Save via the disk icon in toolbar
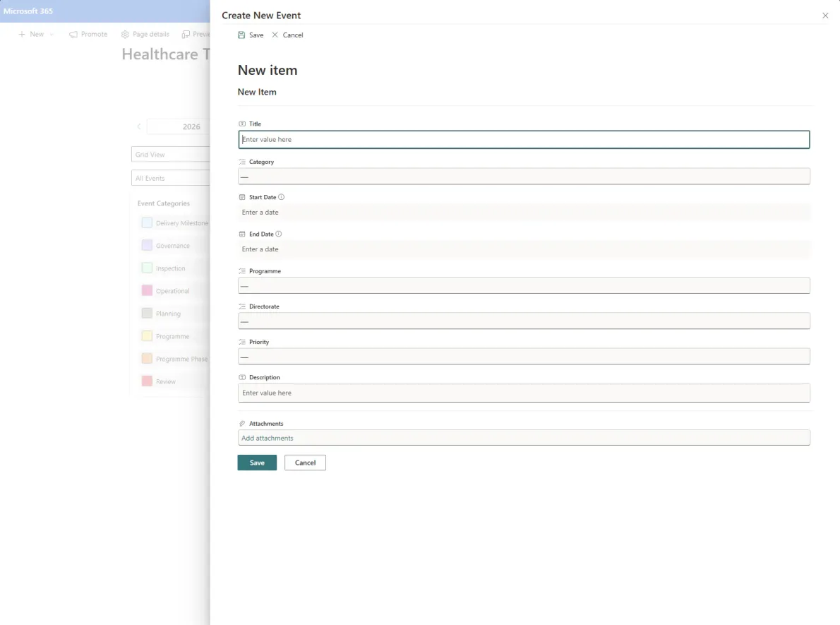This screenshot has height=625, width=840. pyautogui.click(x=243, y=35)
